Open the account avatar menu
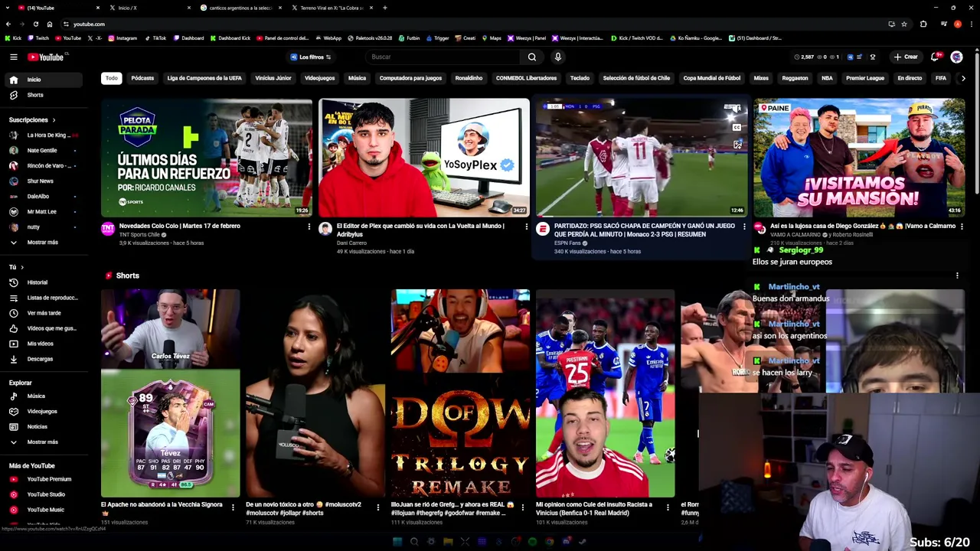 (956, 57)
